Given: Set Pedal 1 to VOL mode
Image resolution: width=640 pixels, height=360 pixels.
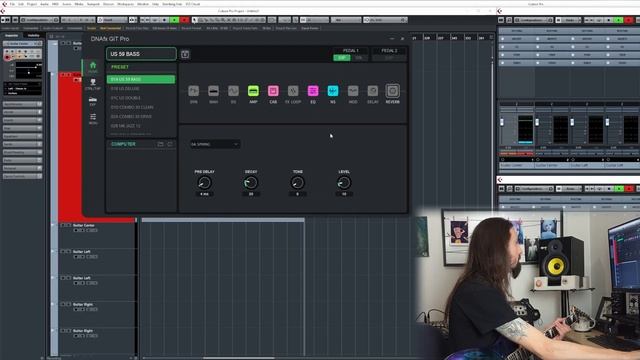Looking at the screenshot, I should coord(359,58).
